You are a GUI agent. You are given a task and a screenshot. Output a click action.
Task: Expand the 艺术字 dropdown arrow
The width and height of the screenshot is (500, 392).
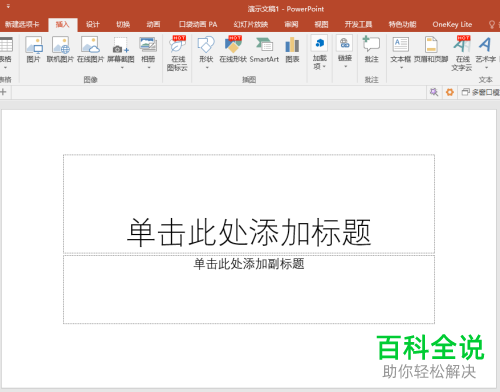point(486,68)
